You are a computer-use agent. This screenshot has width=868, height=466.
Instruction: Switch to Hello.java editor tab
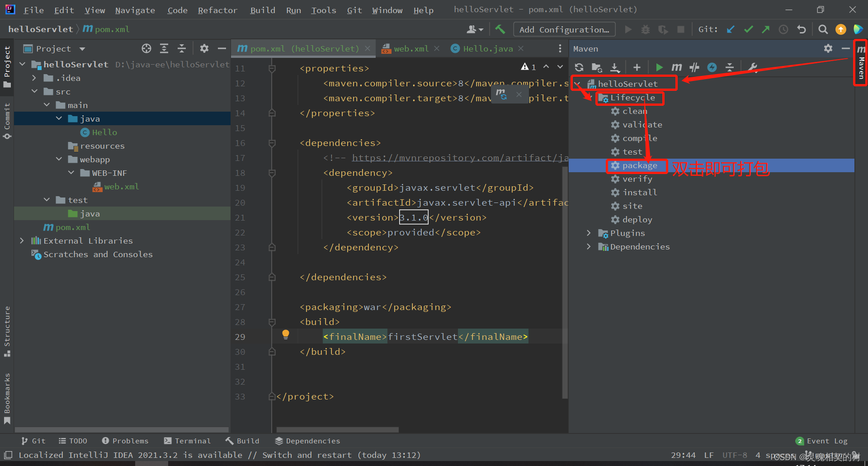click(487, 48)
